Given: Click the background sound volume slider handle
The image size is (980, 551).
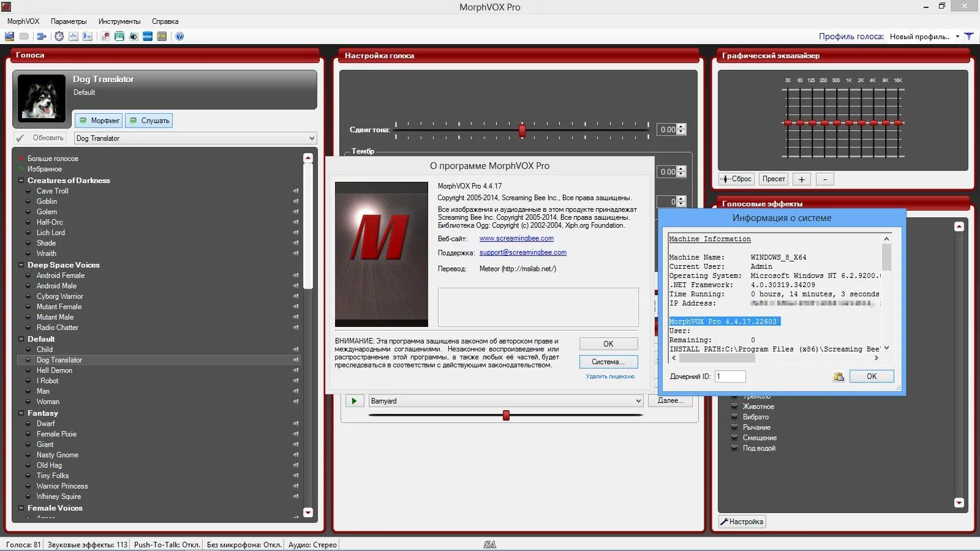Looking at the screenshot, I should (506, 416).
